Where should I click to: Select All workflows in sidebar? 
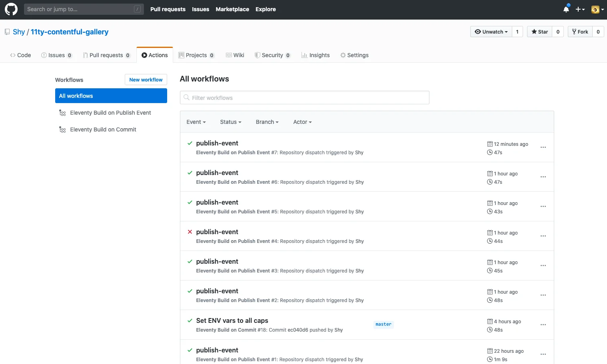[x=111, y=96]
